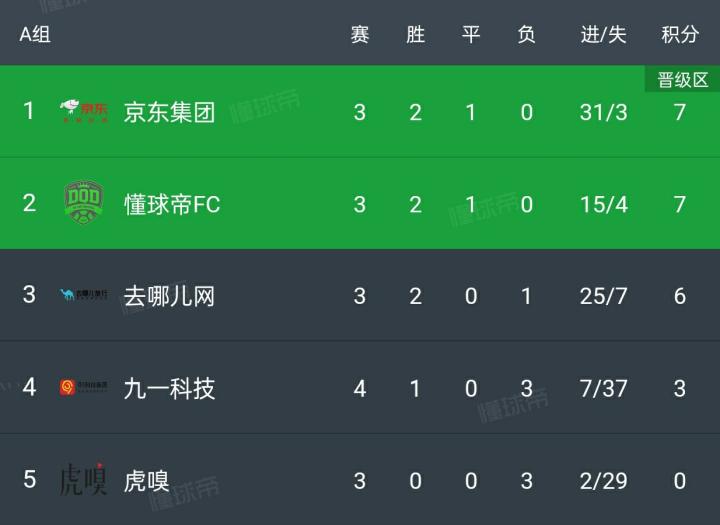Image resolution: width=720 pixels, height=525 pixels.
Task: Click the 虎嗅 calligraphy logo
Action: coord(83,479)
